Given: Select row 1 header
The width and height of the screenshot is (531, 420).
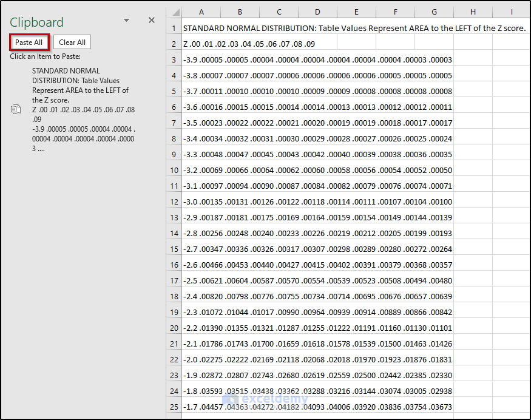Looking at the screenshot, I should [x=174, y=28].
